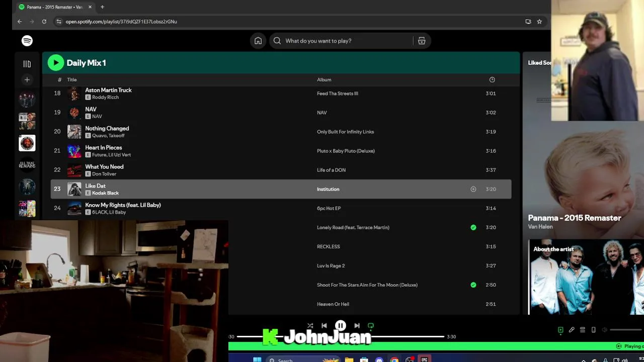
Task: Go back in browser
Action: [20, 22]
